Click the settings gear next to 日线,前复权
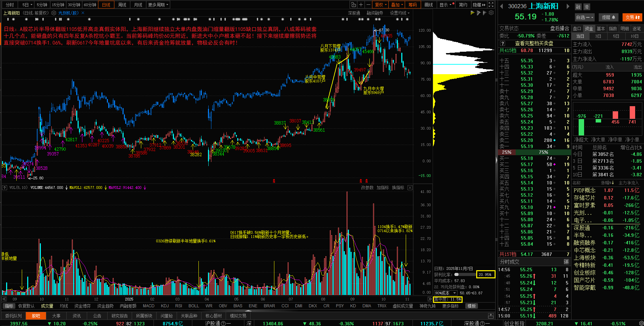 pyautogui.click(x=54, y=13)
